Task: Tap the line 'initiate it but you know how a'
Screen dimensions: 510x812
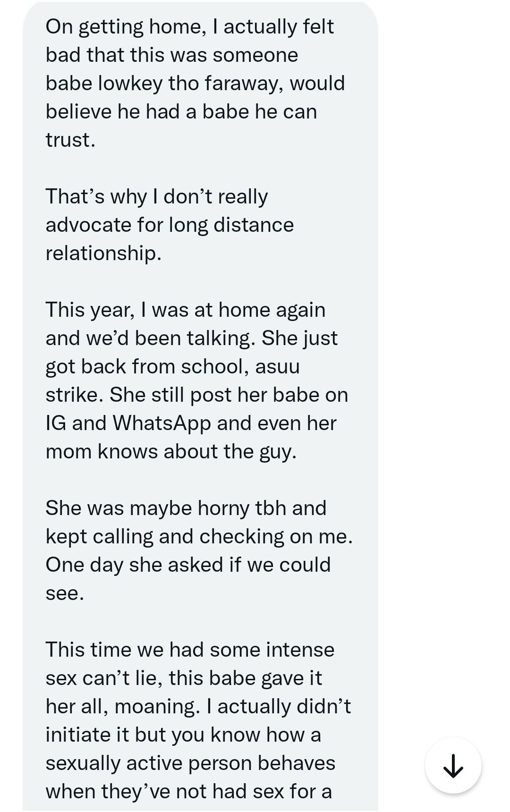Action: coord(183,735)
